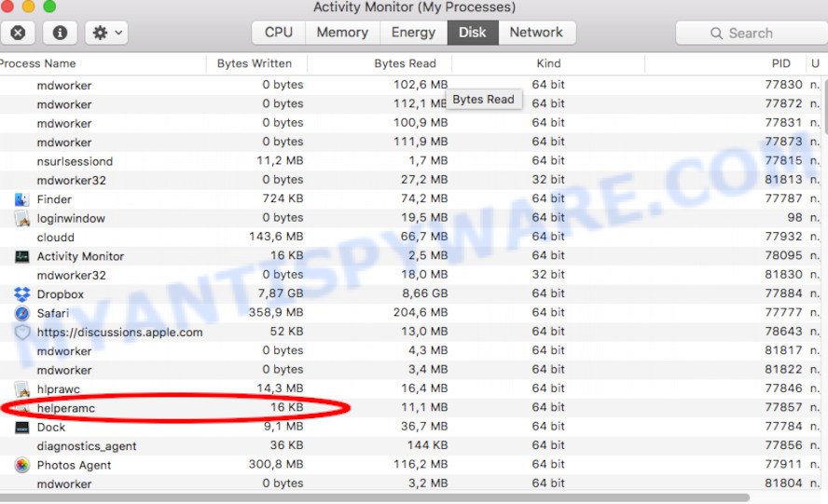Click into the Search field
The width and height of the screenshot is (828, 504).
752,34
